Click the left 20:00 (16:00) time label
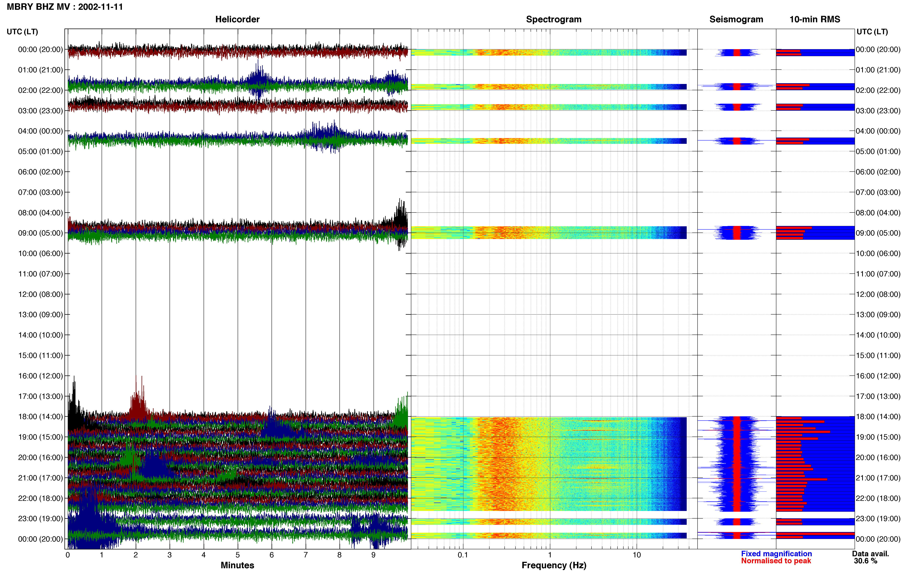Screen dimensions: 924x578 (x=40, y=457)
